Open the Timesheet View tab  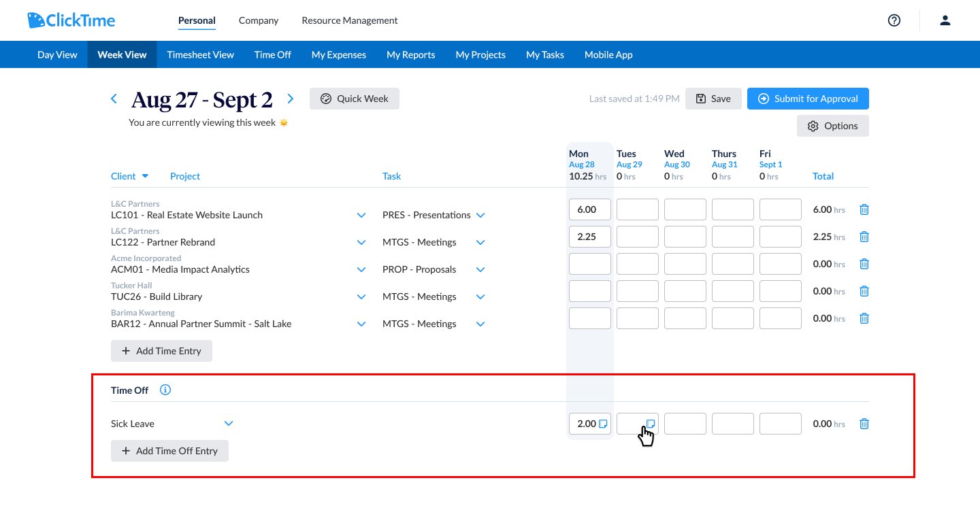200,54
